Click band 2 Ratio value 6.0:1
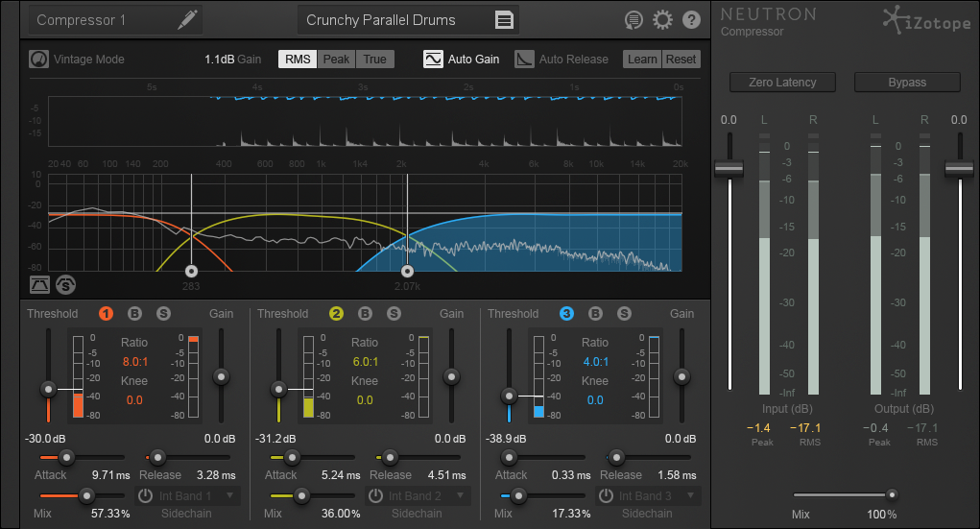 click(x=366, y=361)
